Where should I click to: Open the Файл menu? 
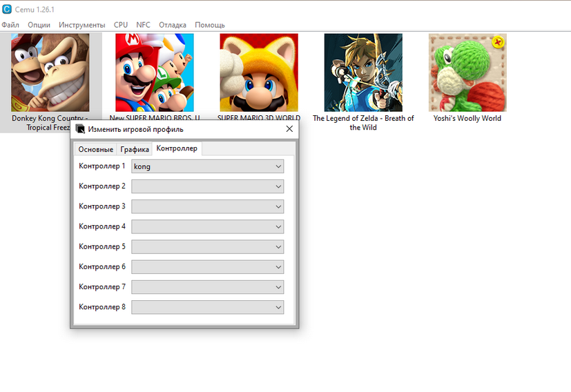10,25
